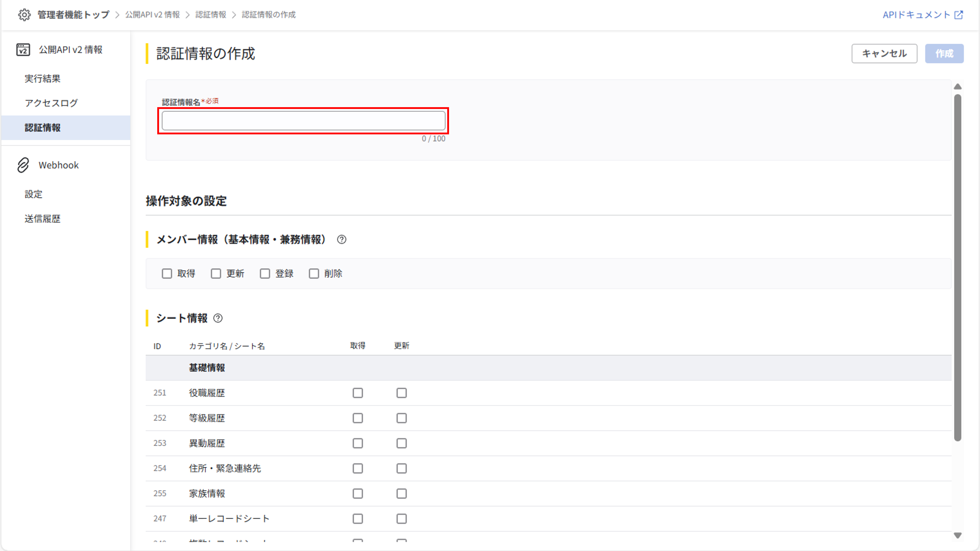Focus the 認証情報名 text input field
The height and width of the screenshot is (551, 980).
point(303,121)
